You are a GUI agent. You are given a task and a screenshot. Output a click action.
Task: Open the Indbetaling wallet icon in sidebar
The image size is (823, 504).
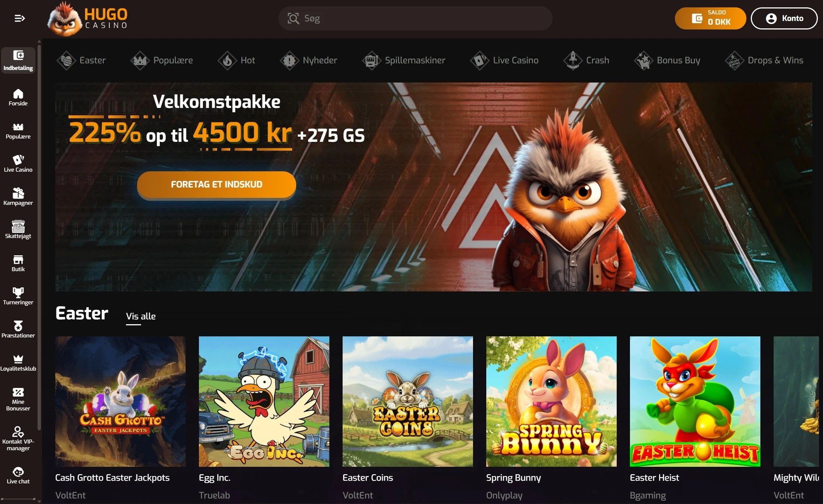point(18,55)
